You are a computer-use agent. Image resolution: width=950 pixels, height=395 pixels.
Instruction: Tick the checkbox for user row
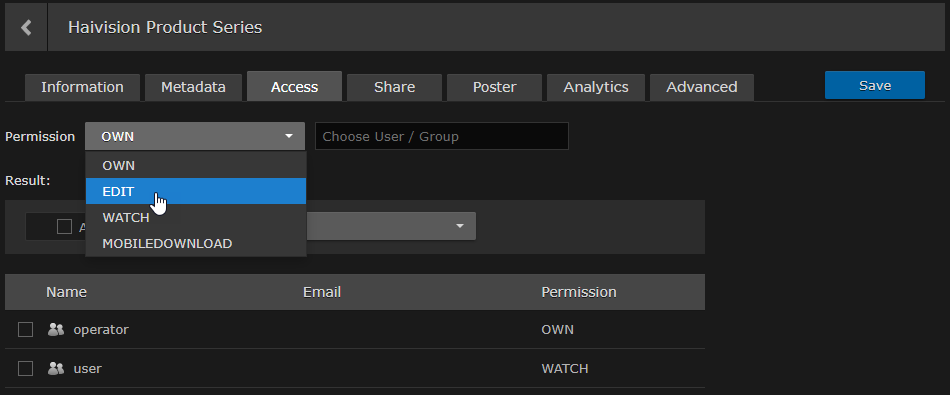tap(25, 368)
